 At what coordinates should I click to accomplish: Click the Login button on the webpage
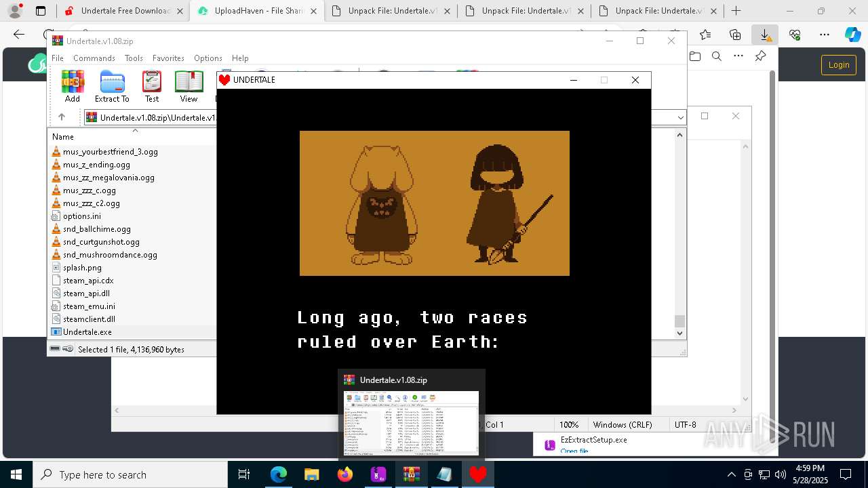click(x=839, y=65)
